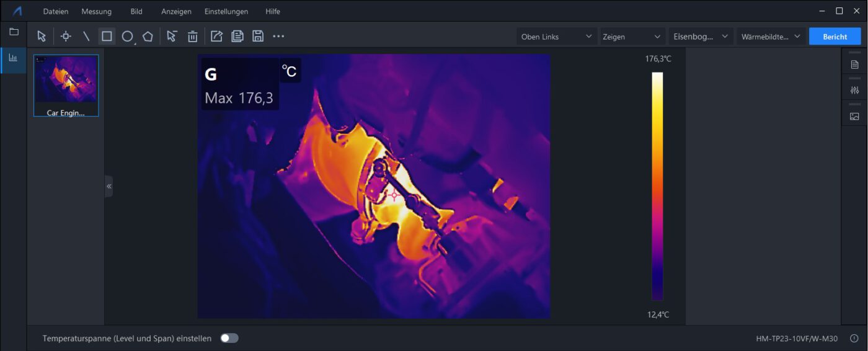Select the rectangle measurement tool
Image resolution: width=868 pixels, height=351 pixels.
(107, 37)
